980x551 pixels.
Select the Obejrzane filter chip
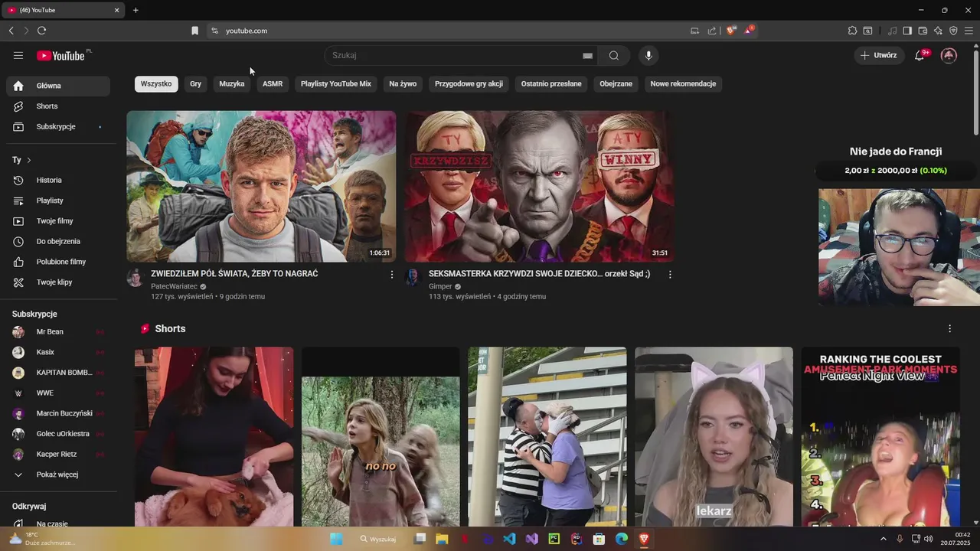pyautogui.click(x=616, y=83)
